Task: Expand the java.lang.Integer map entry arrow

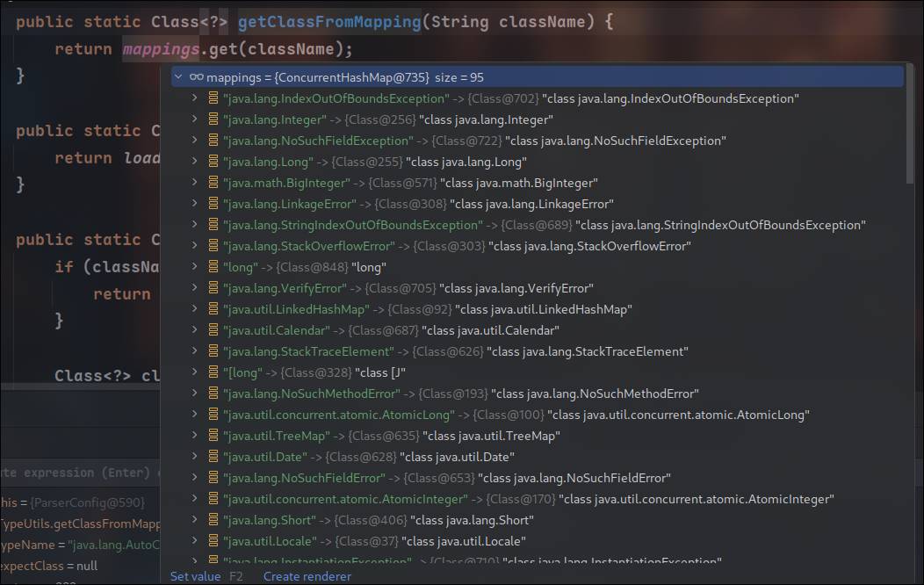Action: click(195, 119)
